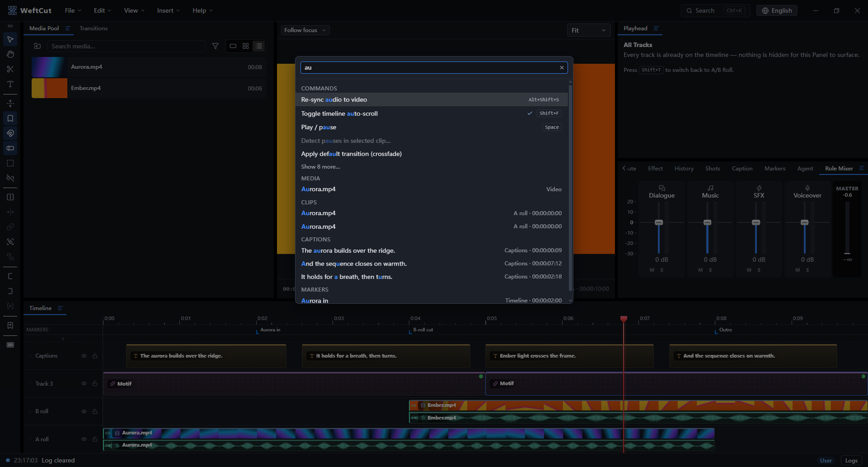This screenshot has width=868, height=467.
Task: Select the Hand pan tool
Action: coord(10,54)
